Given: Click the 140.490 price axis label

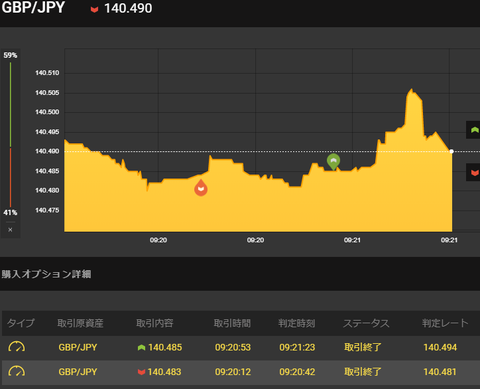Looking at the screenshot, I should [47, 151].
